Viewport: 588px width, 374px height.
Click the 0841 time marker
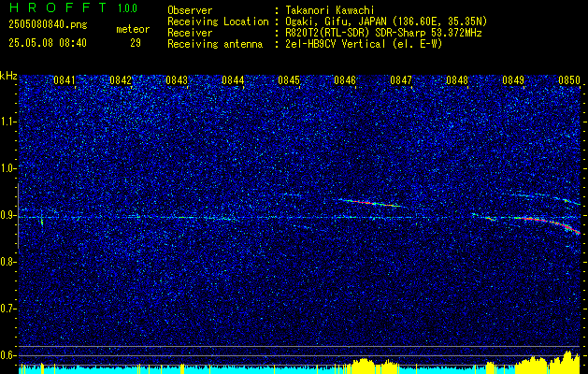click(65, 80)
